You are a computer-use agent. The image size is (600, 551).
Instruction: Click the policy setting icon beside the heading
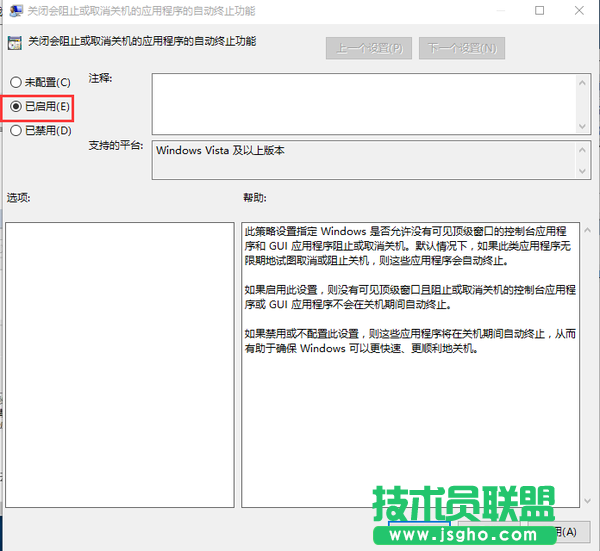[x=15, y=43]
